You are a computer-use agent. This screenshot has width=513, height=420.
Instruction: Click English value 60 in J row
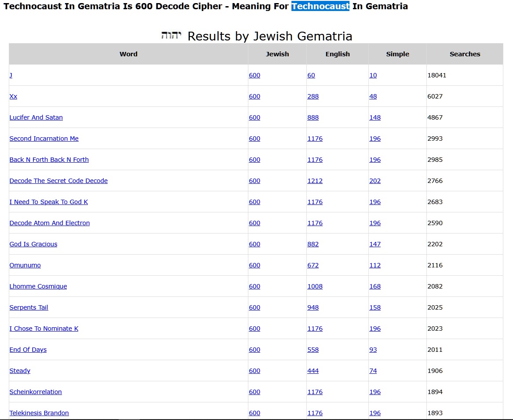point(311,75)
